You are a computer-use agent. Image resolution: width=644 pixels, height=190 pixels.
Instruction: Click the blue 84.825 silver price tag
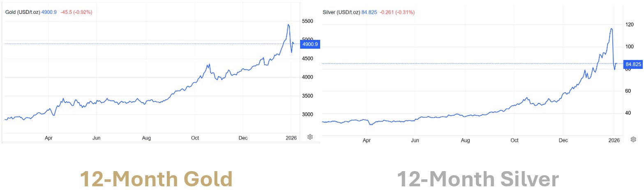point(633,64)
